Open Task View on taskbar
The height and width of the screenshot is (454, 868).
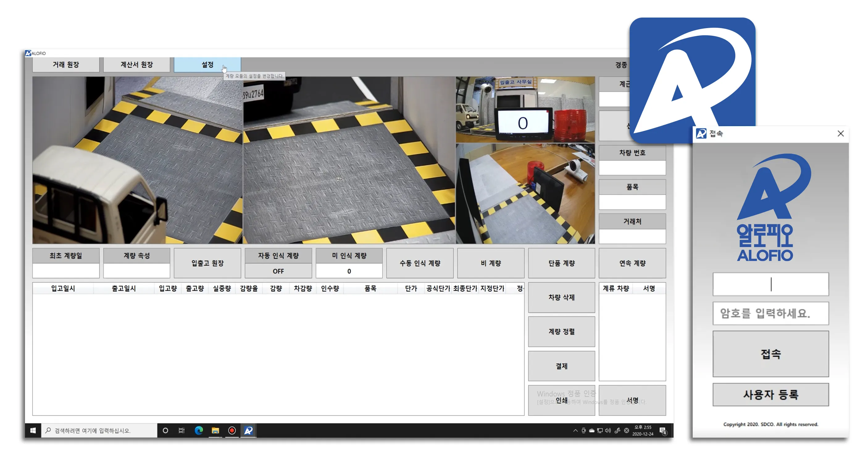point(182,431)
